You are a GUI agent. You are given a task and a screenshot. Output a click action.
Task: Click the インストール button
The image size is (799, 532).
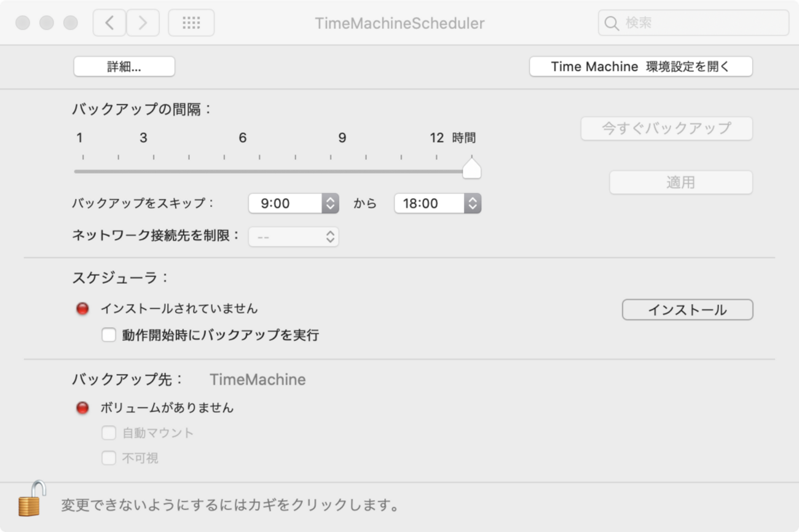[x=688, y=310]
